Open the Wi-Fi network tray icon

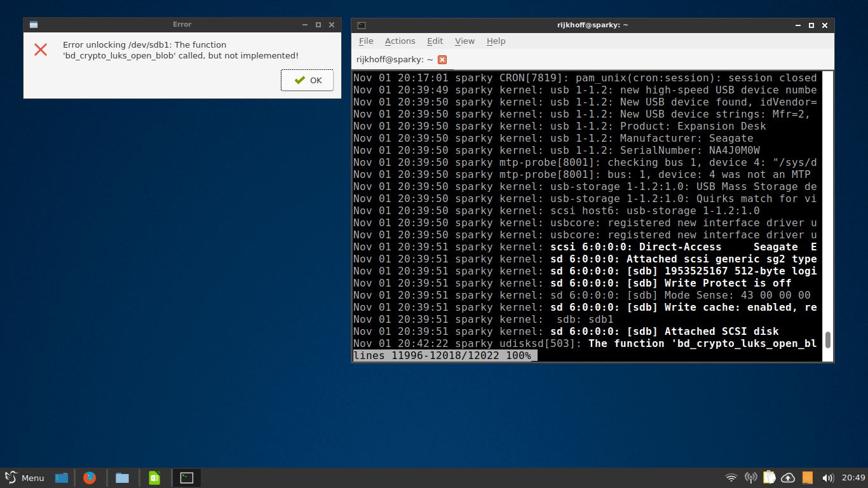[731, 478]
